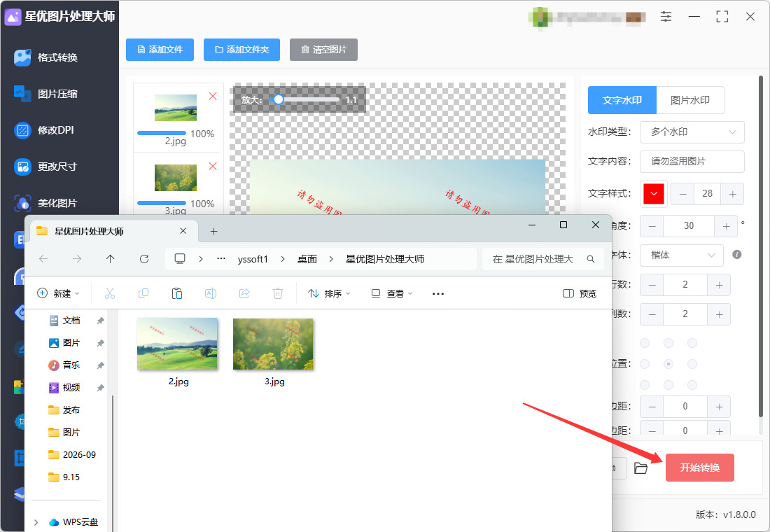
Task: Click the Paste clipboard icon in Explorer toolbar
Action: click(x=177, y=294)
